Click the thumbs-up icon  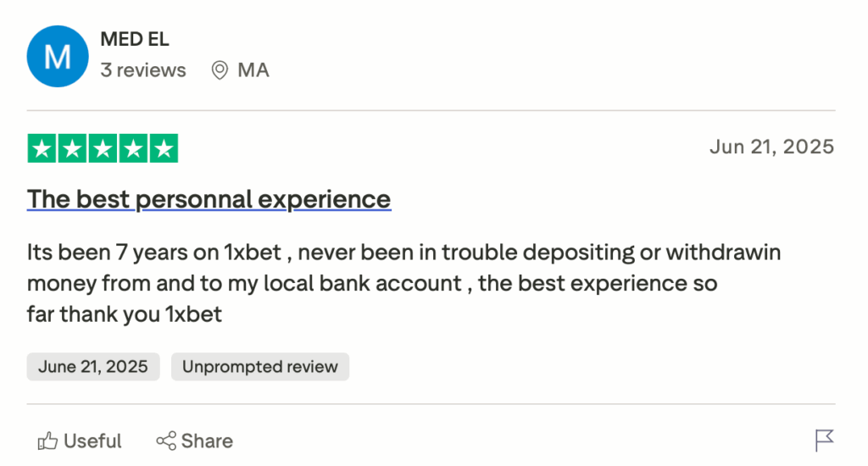coord(47,441)
